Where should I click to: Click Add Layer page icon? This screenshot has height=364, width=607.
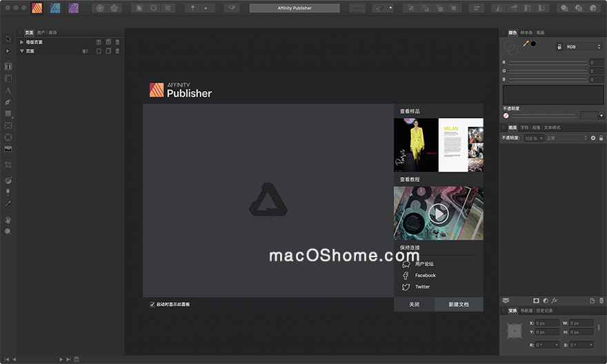click(x=593, y=301)
